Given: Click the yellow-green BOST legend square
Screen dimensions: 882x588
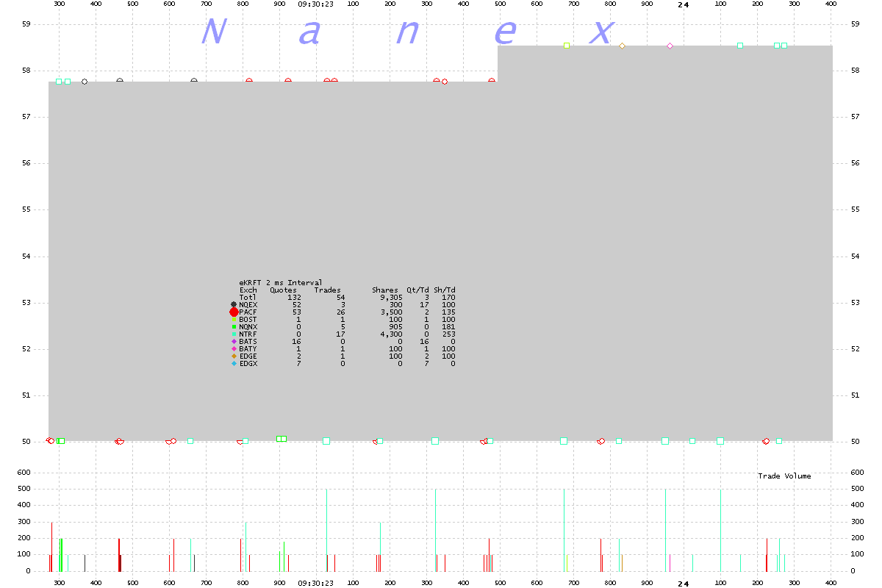Looking at the screenshot, I should [234, 319].
